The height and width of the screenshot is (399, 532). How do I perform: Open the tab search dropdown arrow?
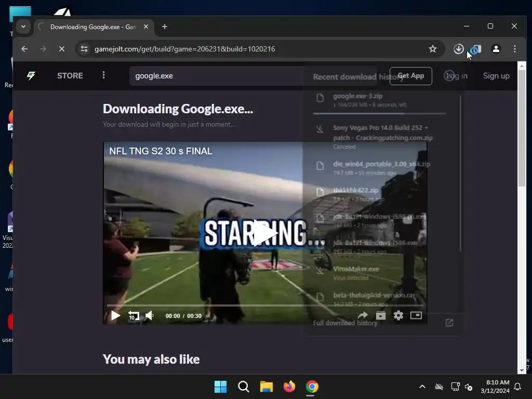(x=23, y=26)
